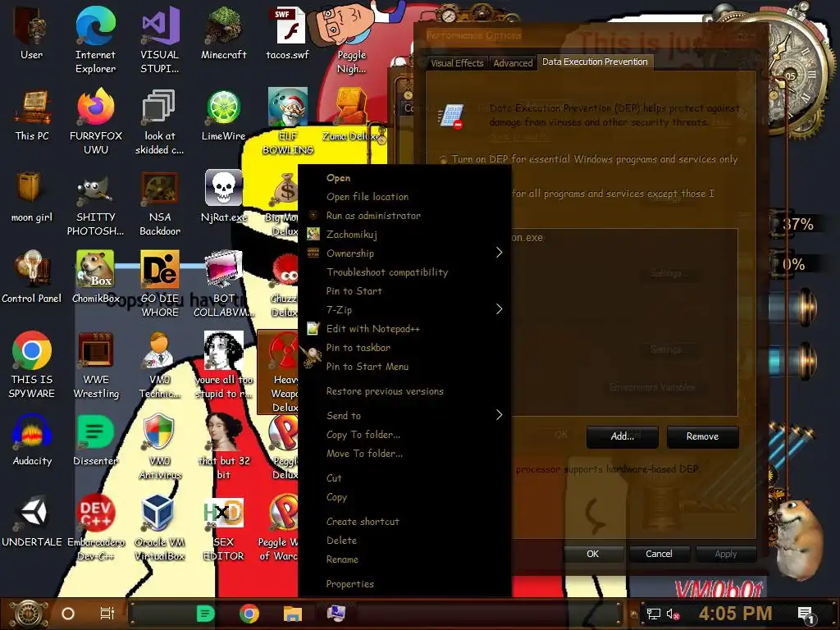Select the UNDERTALE Unity icon
This screenshot has width=840, height=630.
32,520
